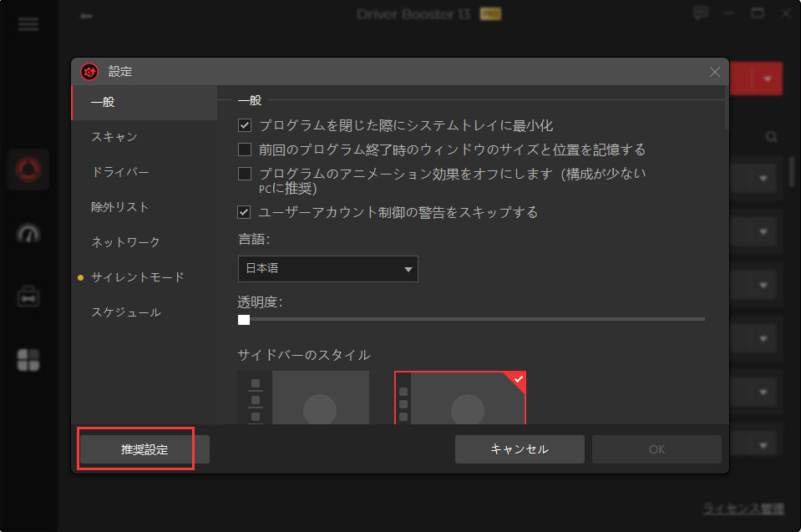801x532 pixels.
Task: Open the four-square action center icon
Action: tap(28, 360)
